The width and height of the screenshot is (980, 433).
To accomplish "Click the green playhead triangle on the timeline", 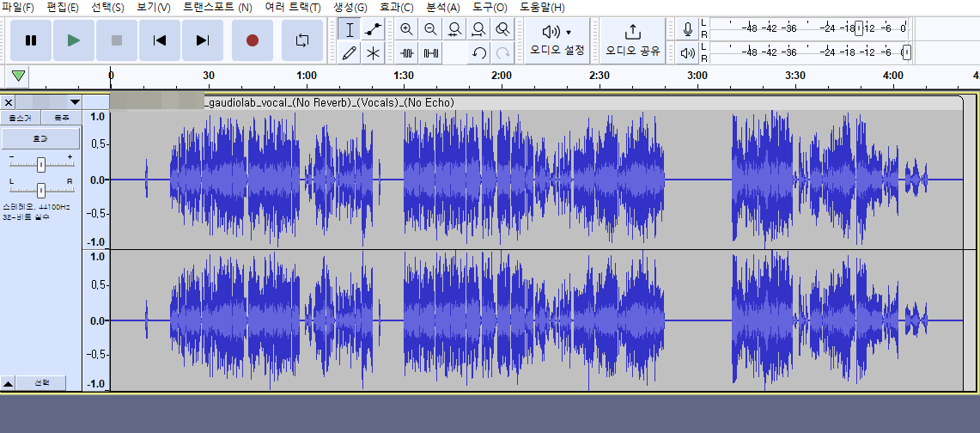I will (19, 76).
